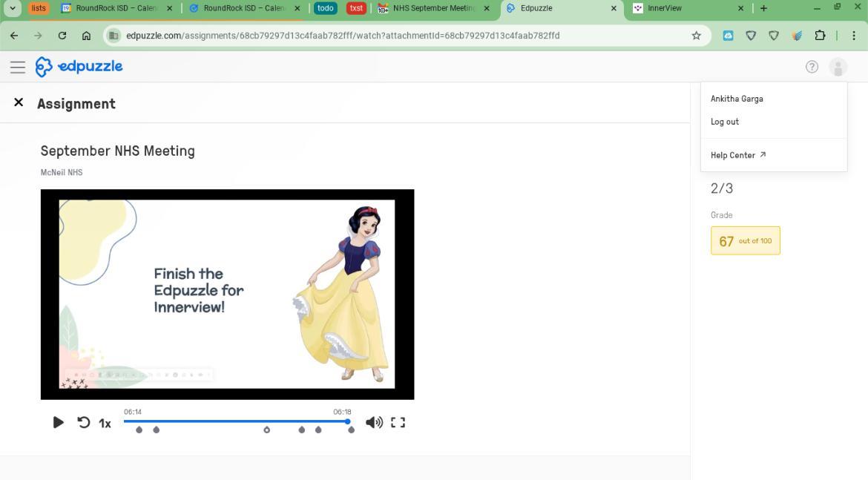
Task: Open the Edpuzzle hamburger menu
Action: pos(18,68)
